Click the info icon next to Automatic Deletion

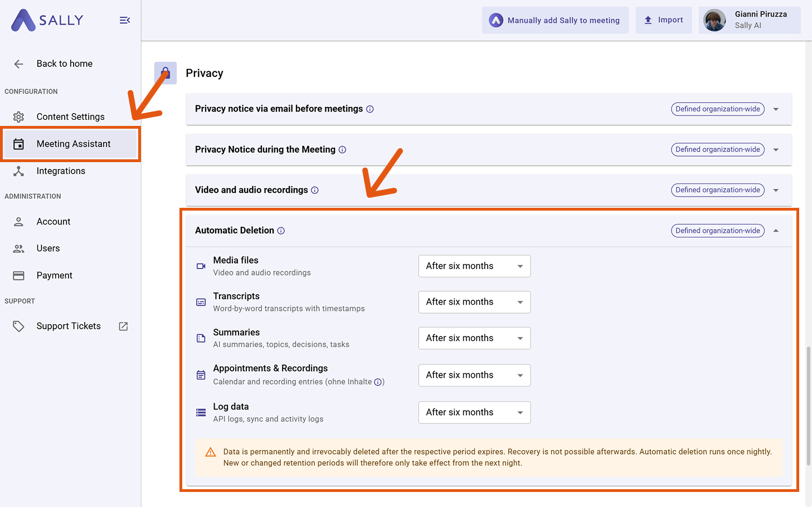[x=281, y=230]
